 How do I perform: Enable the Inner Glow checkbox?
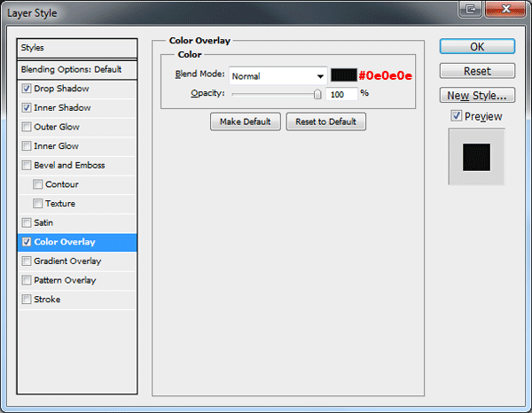(x=27, y=146)
